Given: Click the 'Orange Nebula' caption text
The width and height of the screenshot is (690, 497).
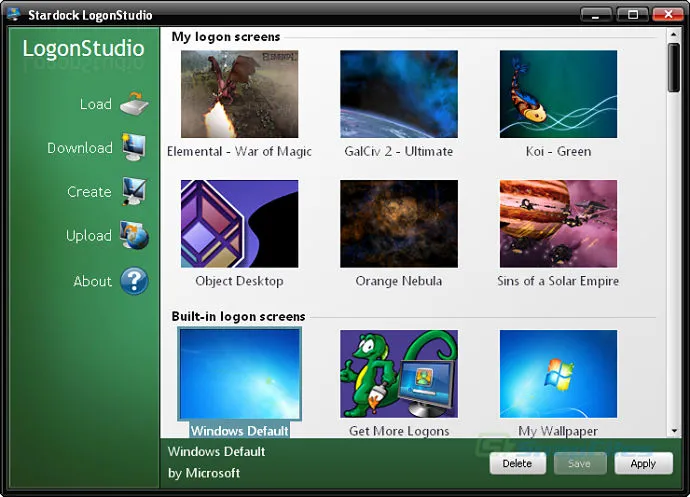Looking at the screenshot, I should click(x=399, y=281).
